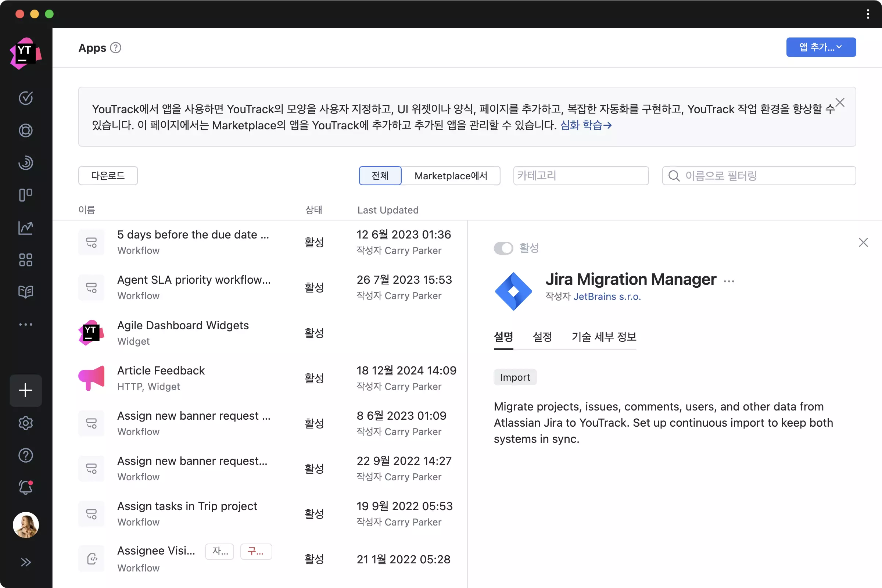This screenshot has width=882, height=588.
Task: Toggle the Jira Migration Manager active switch
Action: (503, 248)
